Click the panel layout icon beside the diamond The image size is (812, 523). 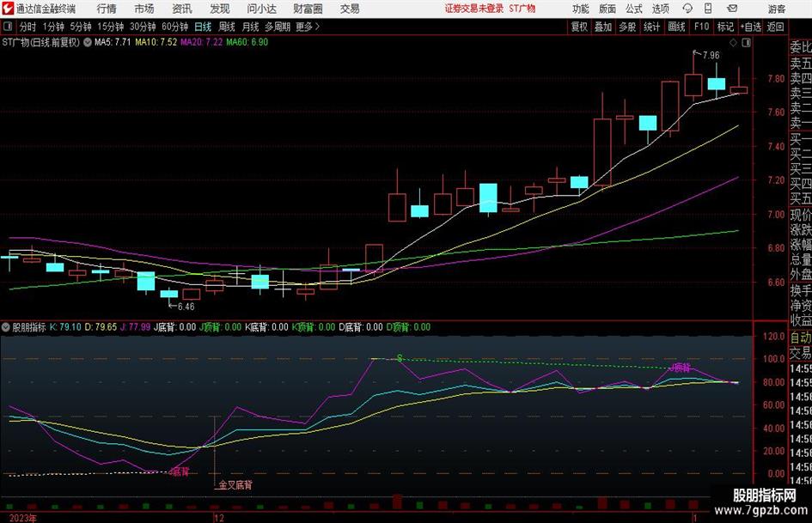(744, 42)
